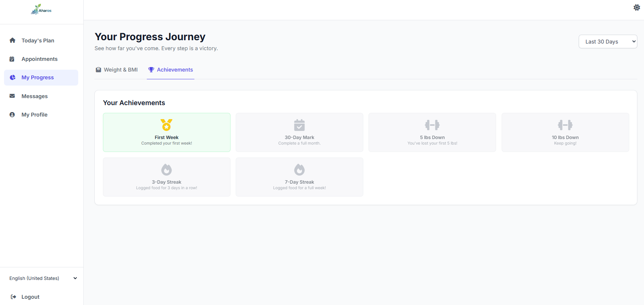Click the Your Achievements heading
644x305 pixels.
pyautogui.click(x=134, y=103)
